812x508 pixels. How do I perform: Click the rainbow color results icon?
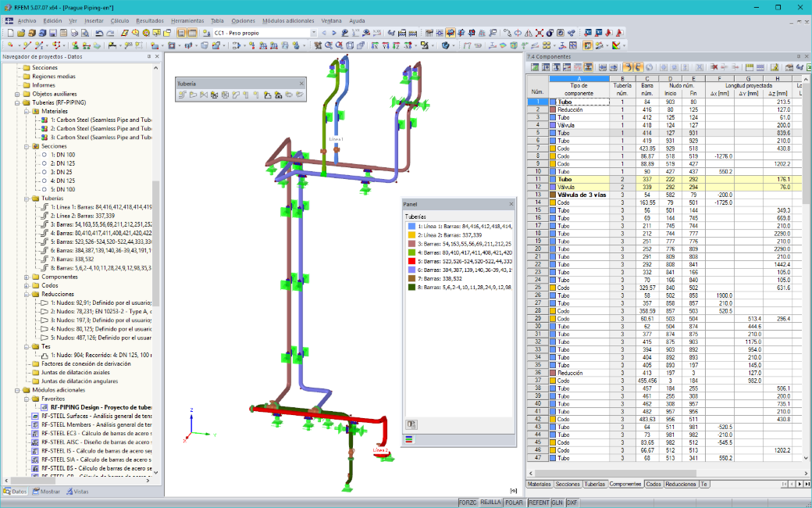616,45
